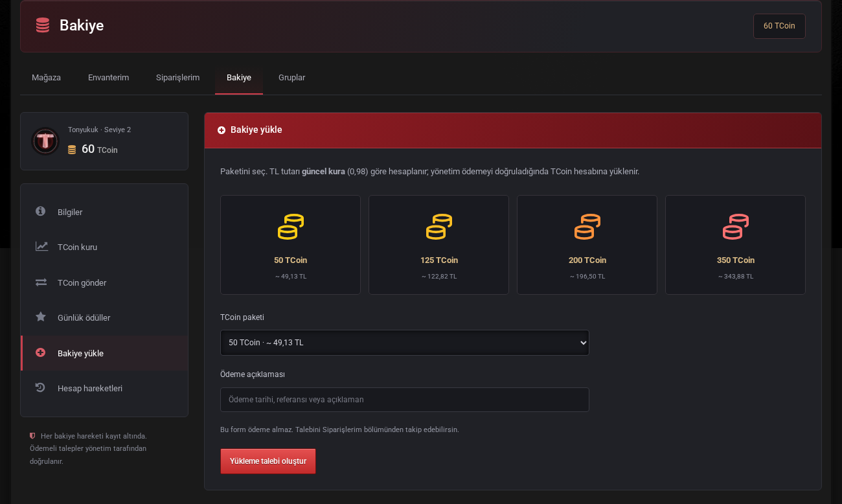Click the plus icon beside Bakiye yükle sidebar item
Screen dimensions: 842x504
click(x=40, y=352)
